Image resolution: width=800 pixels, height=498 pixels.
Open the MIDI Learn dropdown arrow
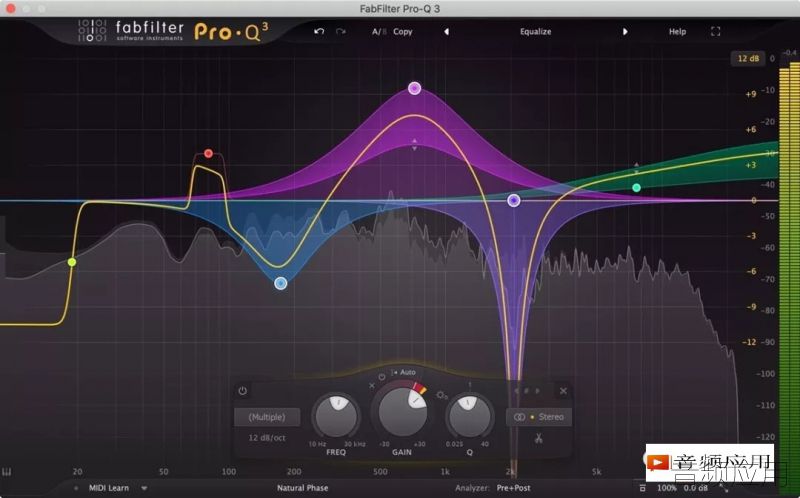coord(144,488)
